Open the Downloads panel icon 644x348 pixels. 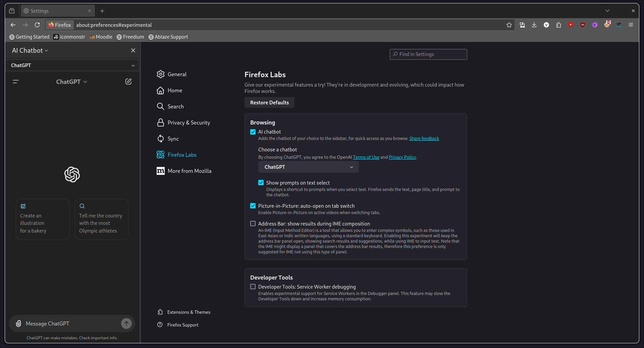coord(534,25)
